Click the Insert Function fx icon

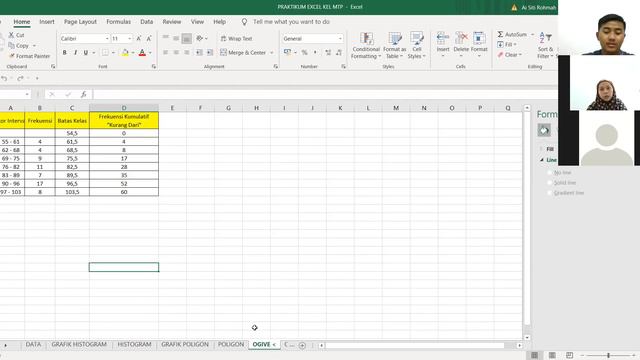point(83,94)
